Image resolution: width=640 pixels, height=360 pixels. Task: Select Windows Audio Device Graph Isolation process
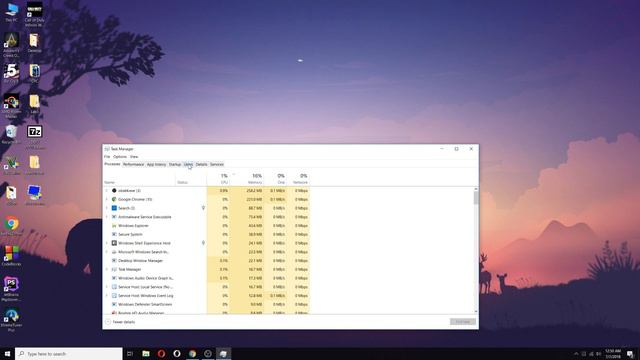pyautogui.click(x=145, y=278)
